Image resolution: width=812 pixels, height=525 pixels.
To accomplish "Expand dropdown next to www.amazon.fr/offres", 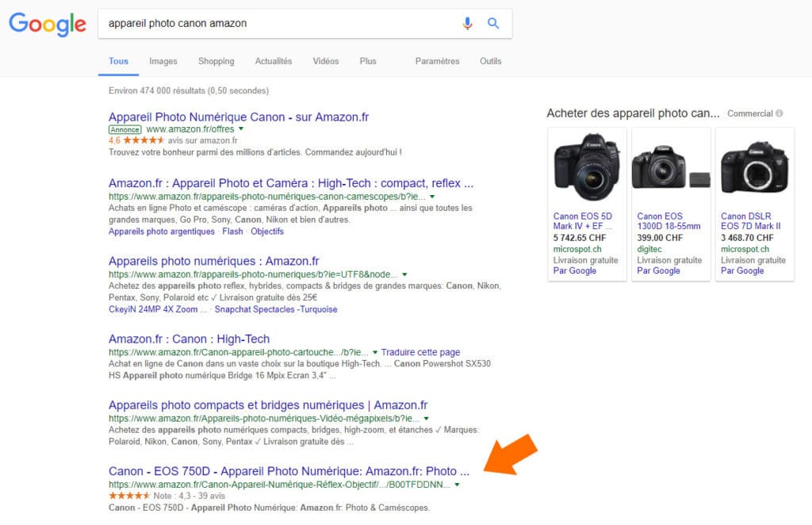I will pyautogui.click(x=241, y=129).
